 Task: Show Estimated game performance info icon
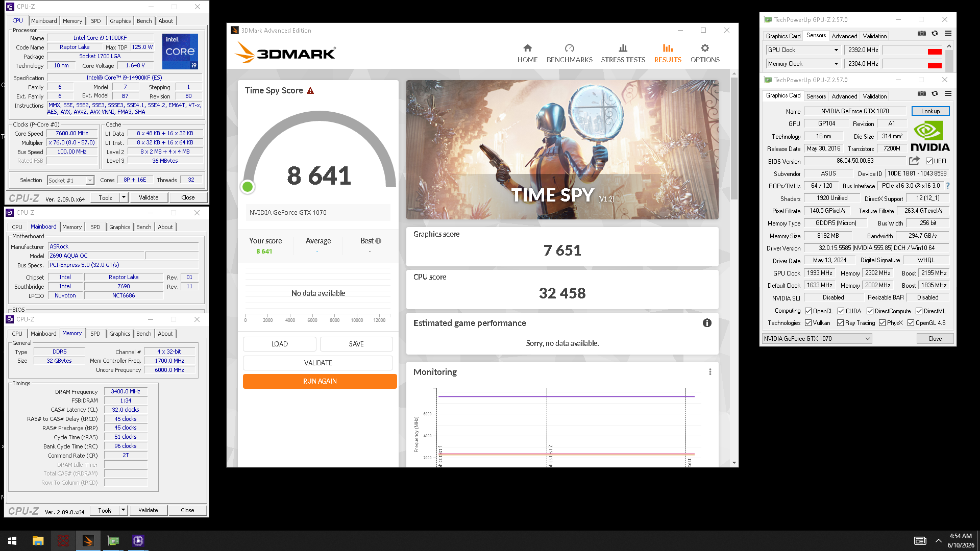707,323
